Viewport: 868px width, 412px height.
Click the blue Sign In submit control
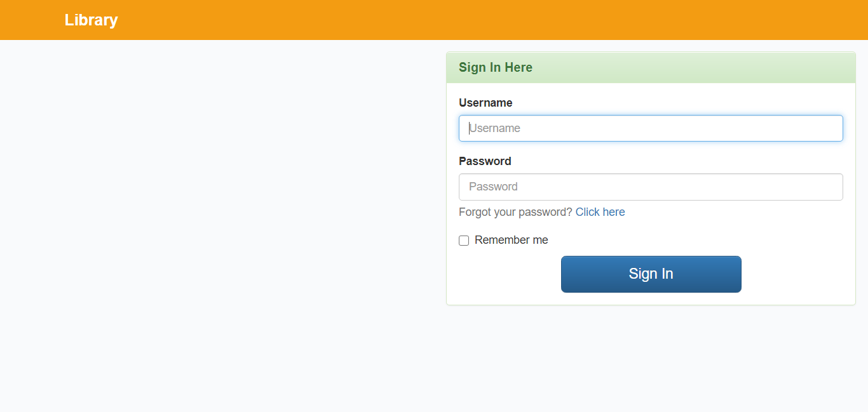click(x=651, y=274)
